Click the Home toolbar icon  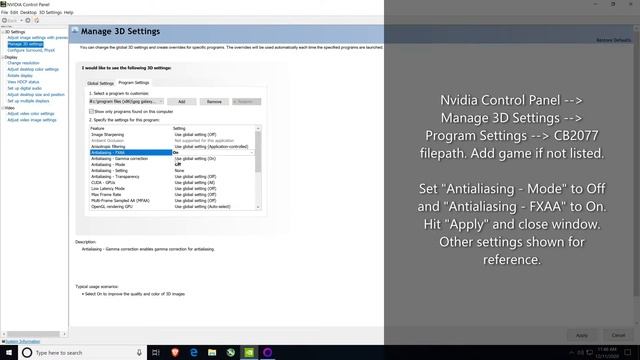(37, 20)
